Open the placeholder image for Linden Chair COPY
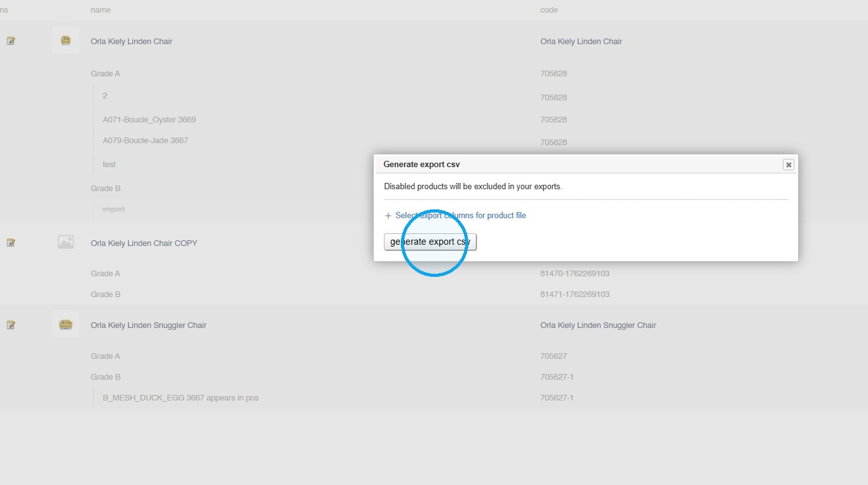Viewport: 868px width, 485px height. 66,242
